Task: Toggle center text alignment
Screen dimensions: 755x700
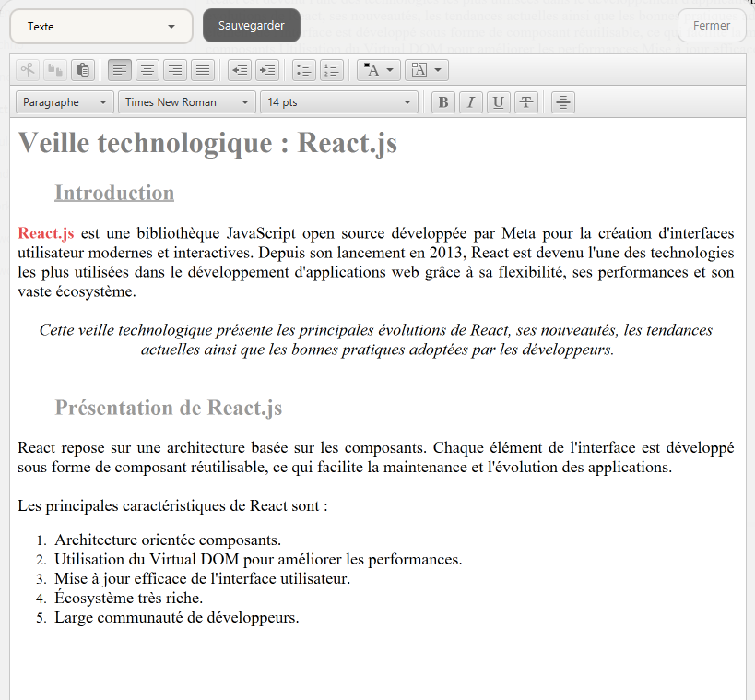Action: [x=147, y=70]
